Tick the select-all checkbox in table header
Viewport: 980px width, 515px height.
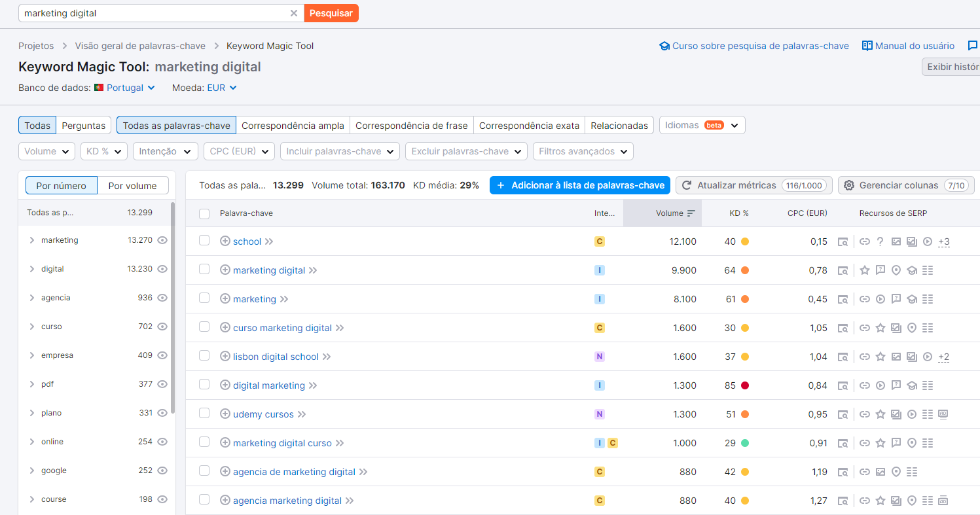204,213
